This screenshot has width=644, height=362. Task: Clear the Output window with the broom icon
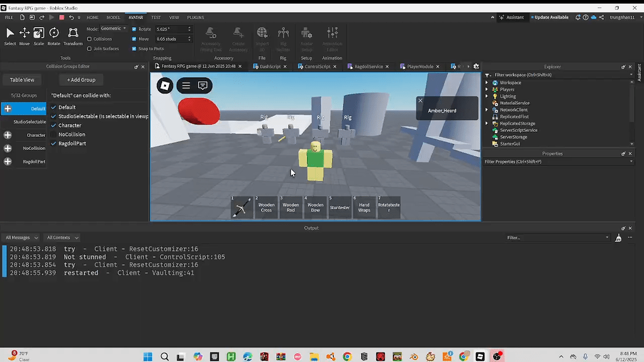[618, 238]
